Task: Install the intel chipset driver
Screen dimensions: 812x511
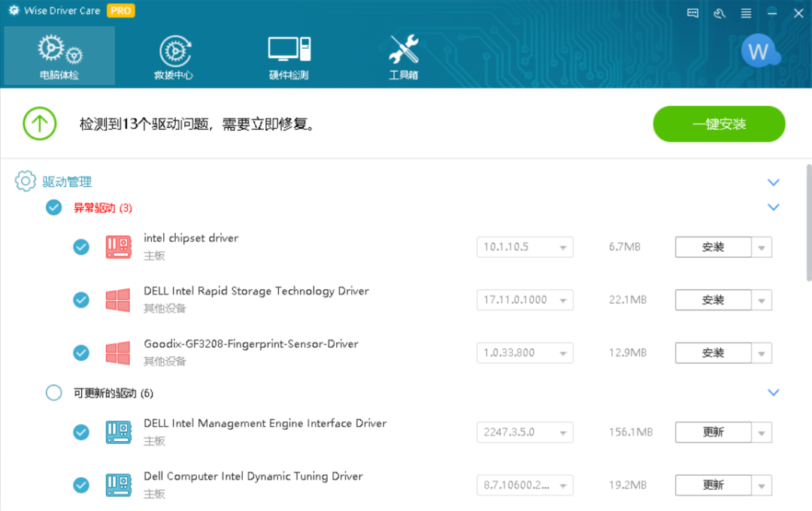Action: 713,247
